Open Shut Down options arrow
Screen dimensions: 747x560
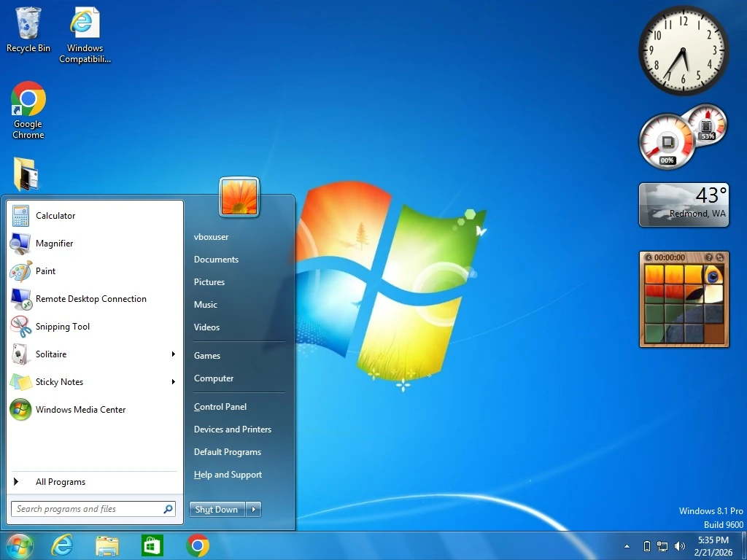(254, 510)
